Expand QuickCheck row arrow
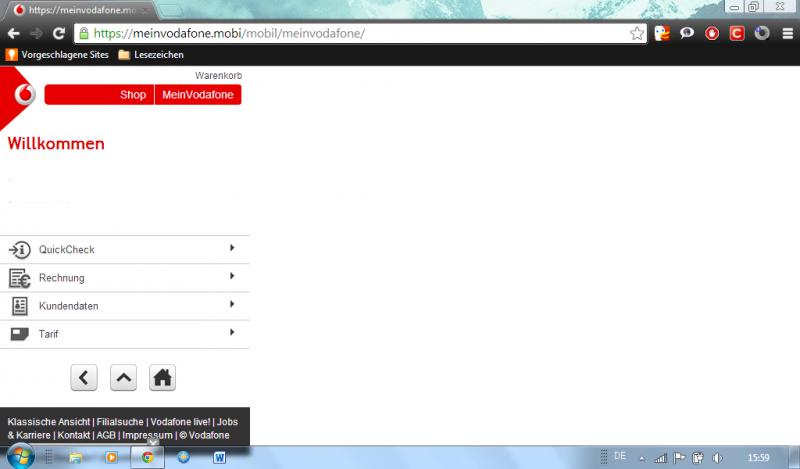800x469 pixels. pos(232,248)
